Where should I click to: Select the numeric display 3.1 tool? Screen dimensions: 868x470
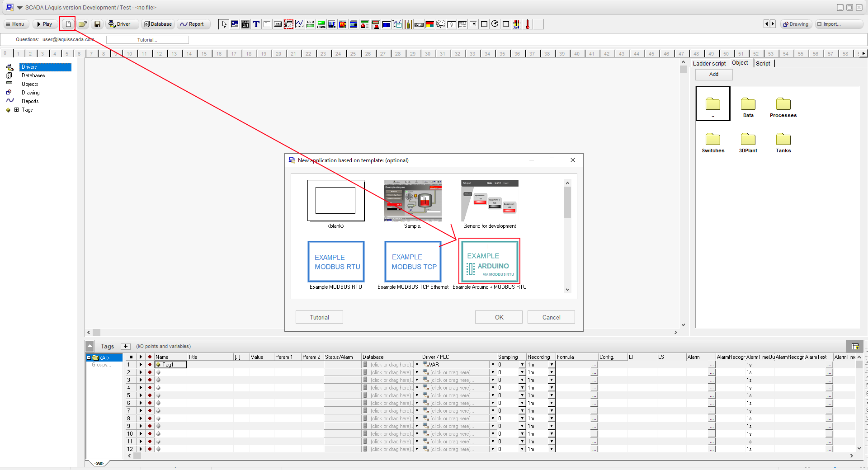click(x=245, y=24)
